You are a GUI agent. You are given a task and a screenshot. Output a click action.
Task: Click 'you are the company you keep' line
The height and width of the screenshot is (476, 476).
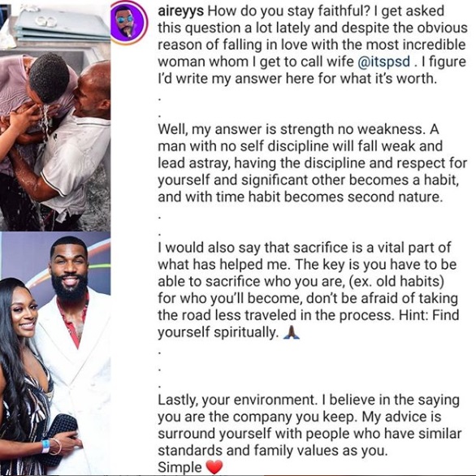pos(257,417)
